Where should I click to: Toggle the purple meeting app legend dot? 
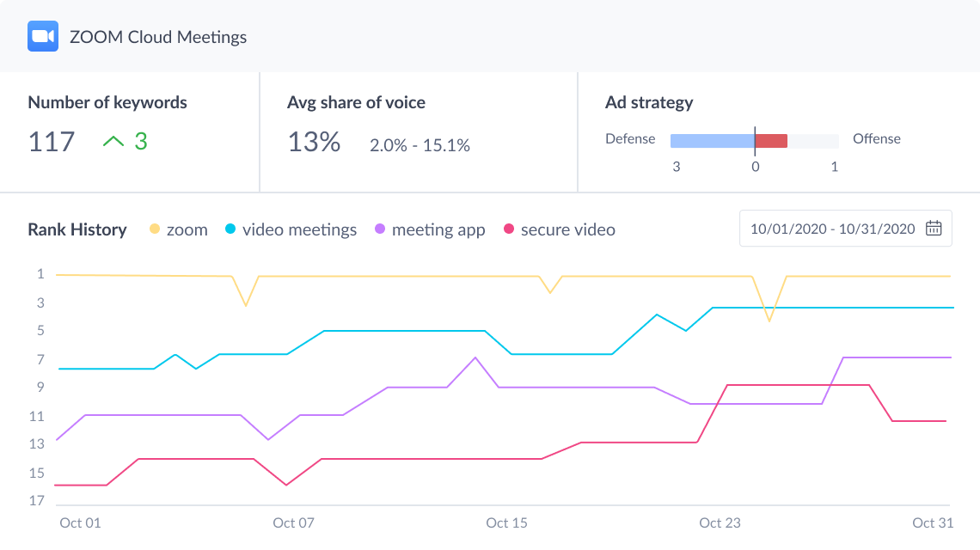click(380, 229)
